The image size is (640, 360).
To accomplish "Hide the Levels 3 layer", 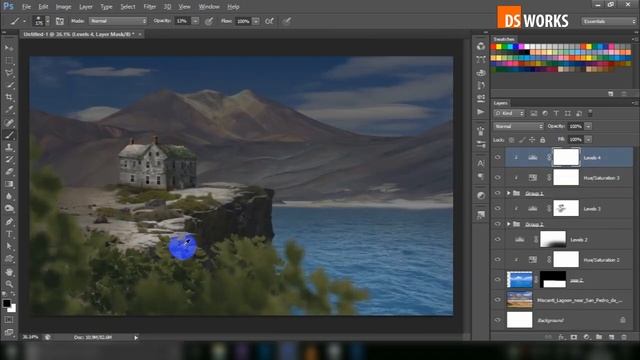I will [x=498, y=209].
